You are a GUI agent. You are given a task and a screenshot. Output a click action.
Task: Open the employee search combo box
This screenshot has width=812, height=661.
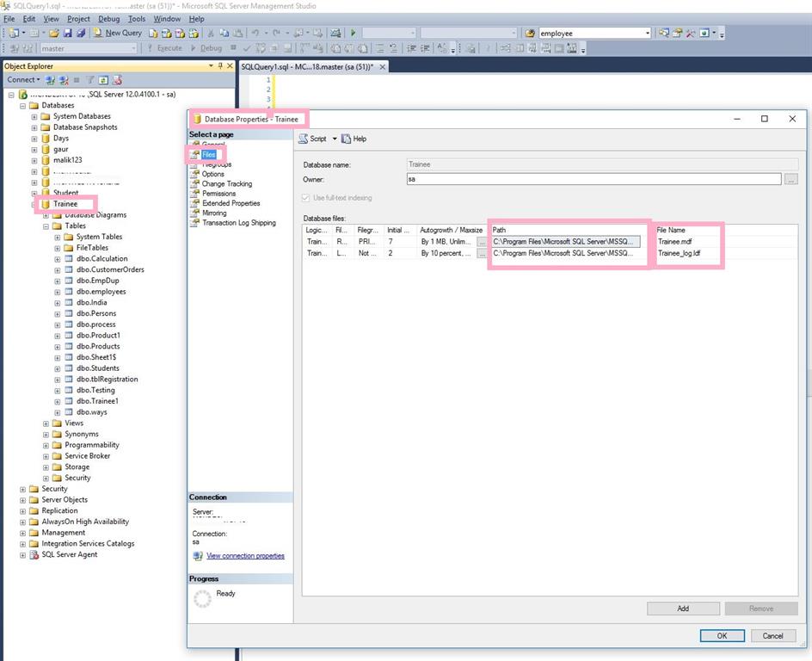(x=594, y=33)
